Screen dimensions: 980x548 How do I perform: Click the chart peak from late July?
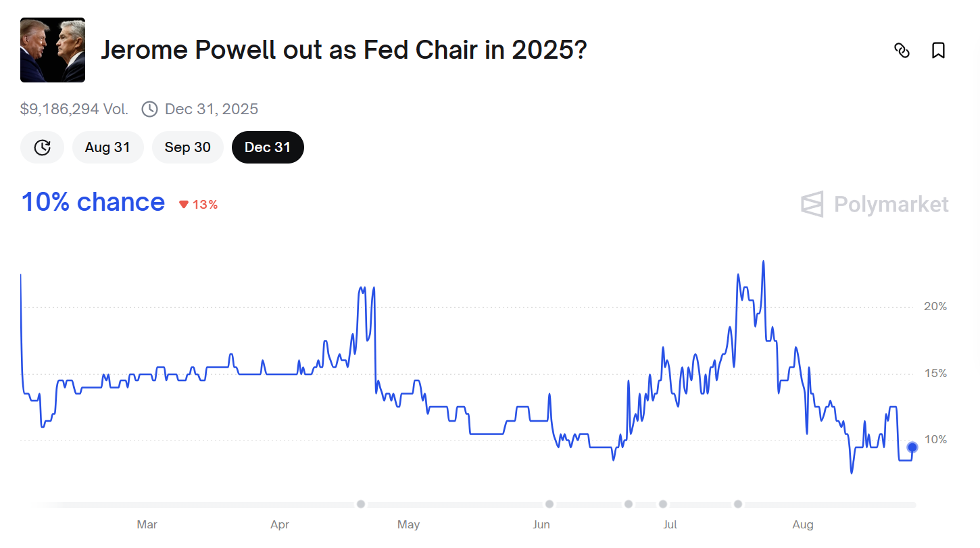tap(764, 261)
